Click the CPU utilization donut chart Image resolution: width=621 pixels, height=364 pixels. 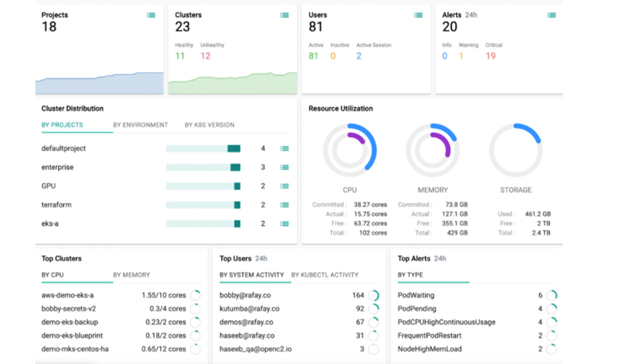[x=350, y=150]
